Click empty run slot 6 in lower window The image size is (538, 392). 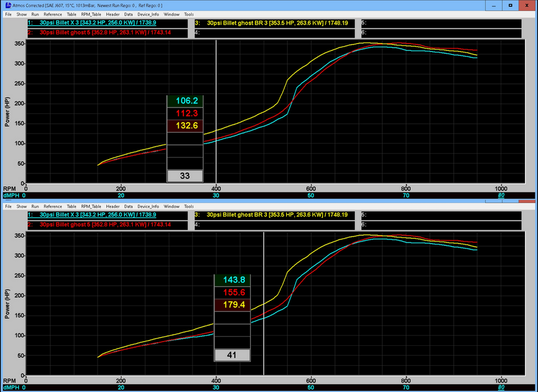click(441, 225)
